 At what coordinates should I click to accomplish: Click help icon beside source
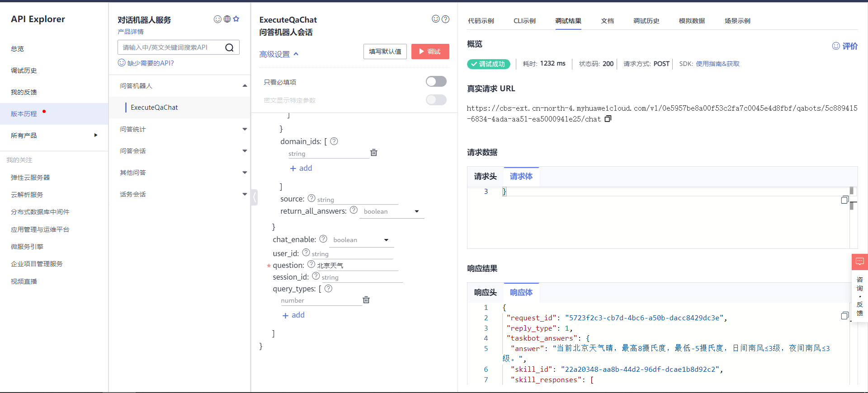click(311, 198)
